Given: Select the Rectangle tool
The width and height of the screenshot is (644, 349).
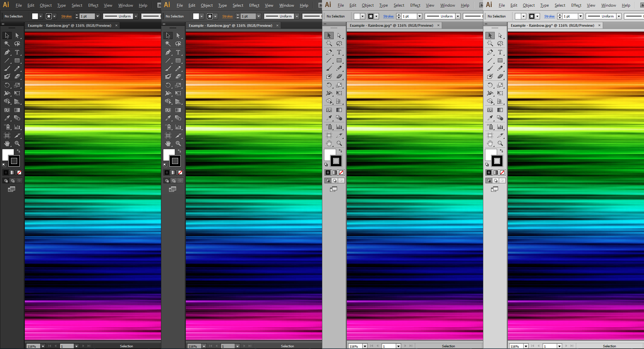Looking at the screenshot, I should 17,61.
